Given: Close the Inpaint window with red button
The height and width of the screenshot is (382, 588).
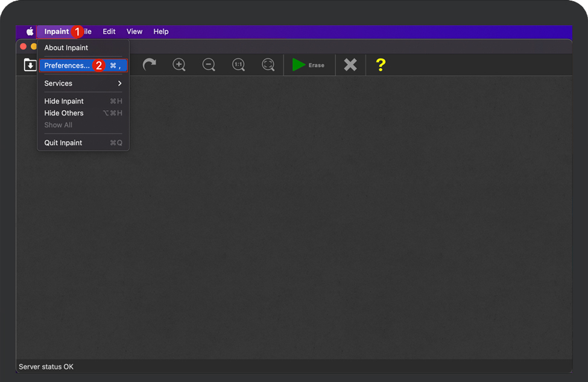Looking at the screenshot, I should (24, 46).
